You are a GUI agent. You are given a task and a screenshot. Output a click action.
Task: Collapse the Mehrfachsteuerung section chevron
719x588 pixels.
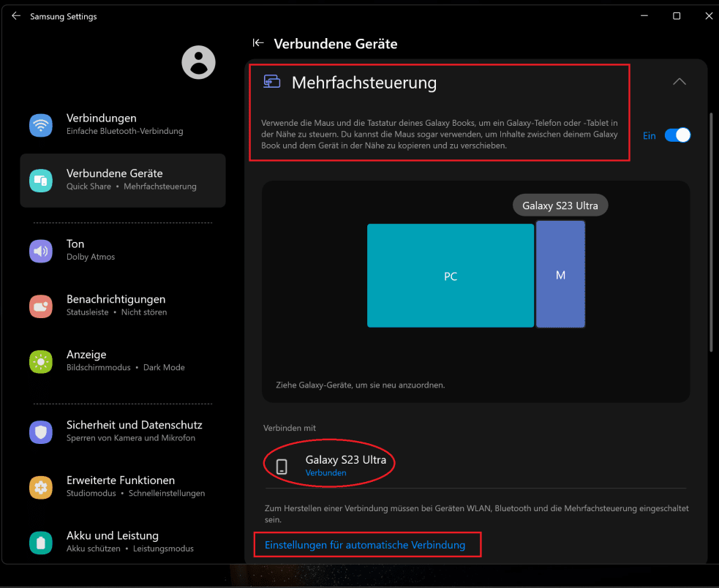click(680, 82)
